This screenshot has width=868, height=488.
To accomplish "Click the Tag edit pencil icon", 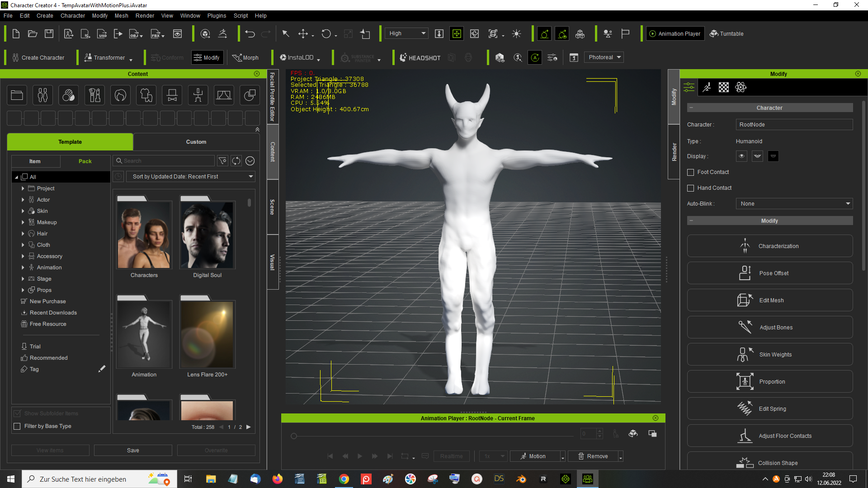I will tap(102, 369).
